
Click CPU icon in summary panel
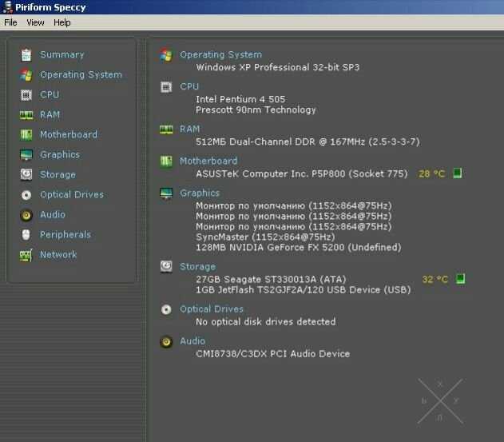click(x=166, y=87)
